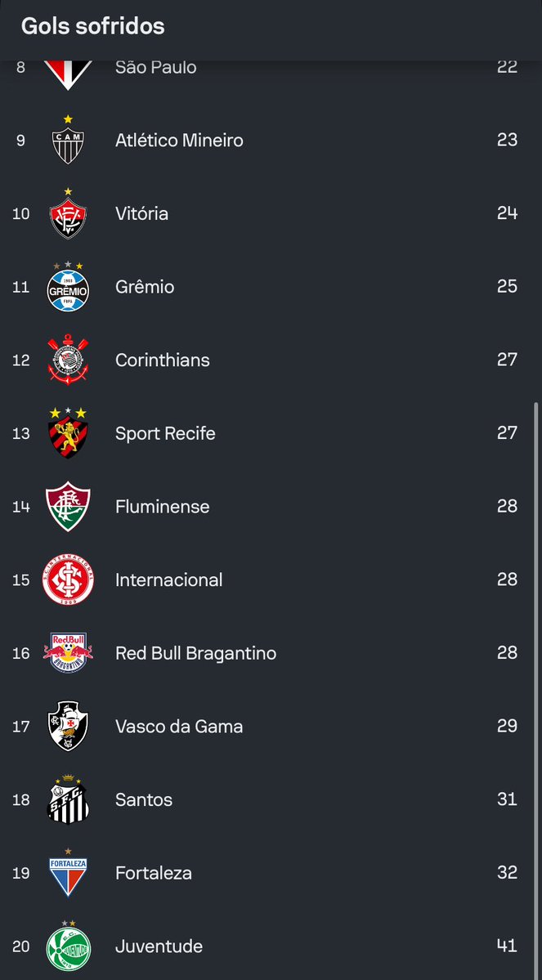The image size is (542, 980).
Task: Click the Corinthians crest icon
Action: pyautogui.click(x=68, y=360)
